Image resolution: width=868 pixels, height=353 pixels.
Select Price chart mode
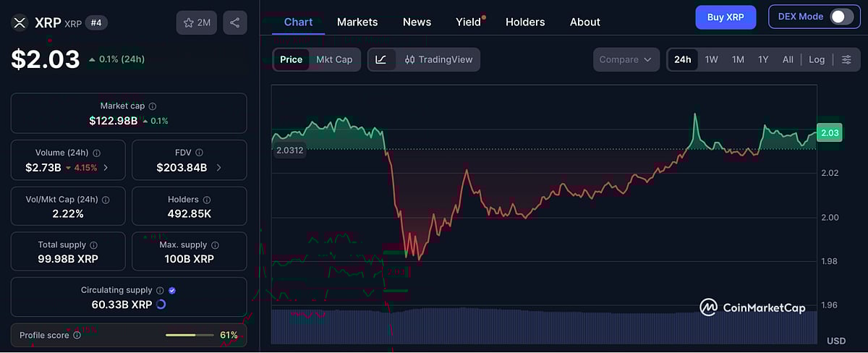291,59
